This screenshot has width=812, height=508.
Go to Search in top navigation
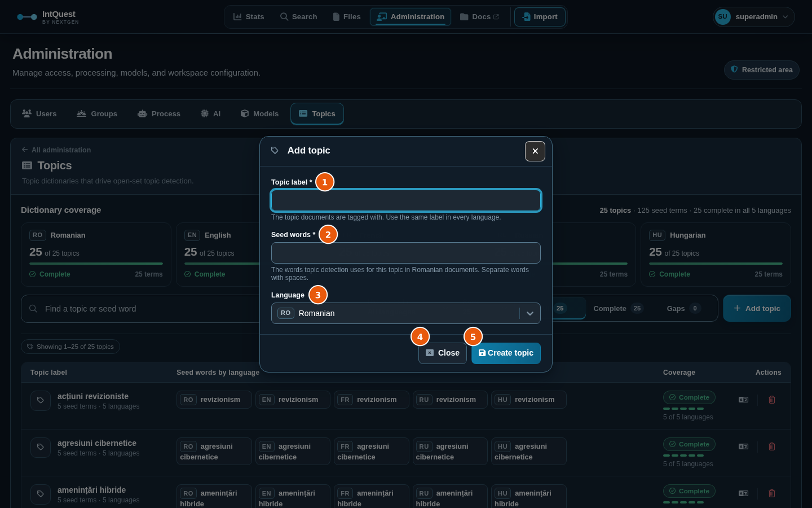point(299,17)
